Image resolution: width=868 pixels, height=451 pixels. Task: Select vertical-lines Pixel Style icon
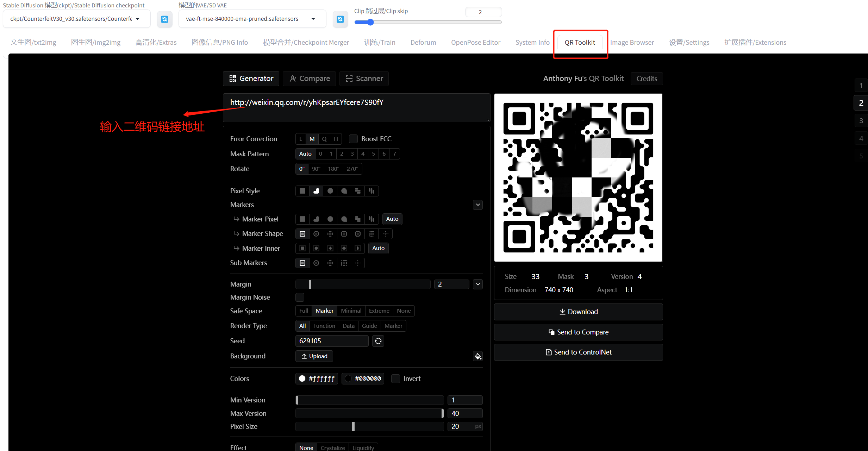pyautogui.click(x=371, y=191)
